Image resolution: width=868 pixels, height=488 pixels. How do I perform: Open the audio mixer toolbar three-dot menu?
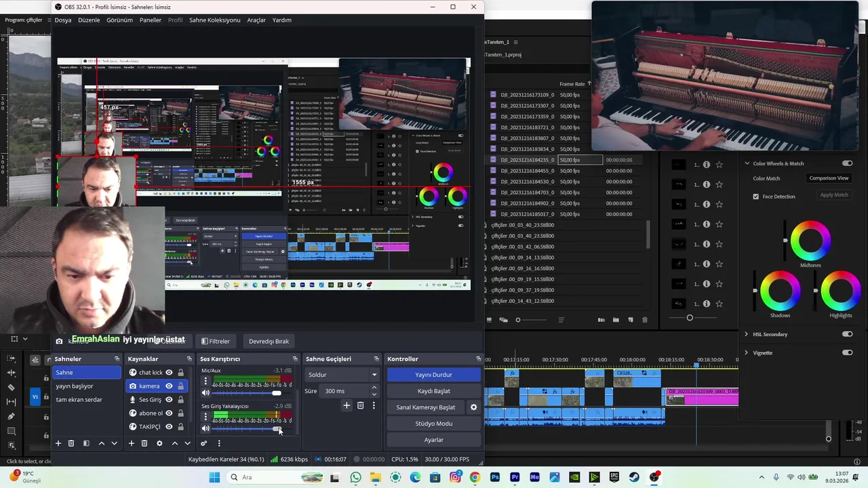coord(219,443)
